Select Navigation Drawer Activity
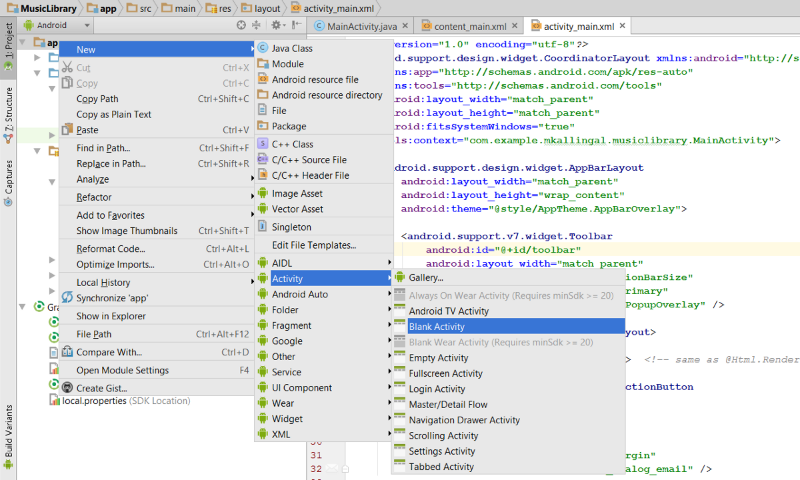 (x=509, y=420)
